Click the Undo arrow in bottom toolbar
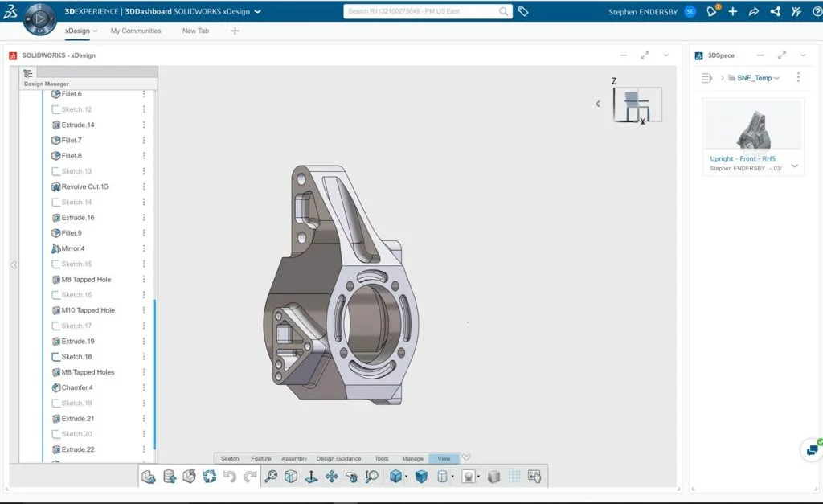Viewport: 823px width, 504px height. pyautogui.click(x=230, y=477)
